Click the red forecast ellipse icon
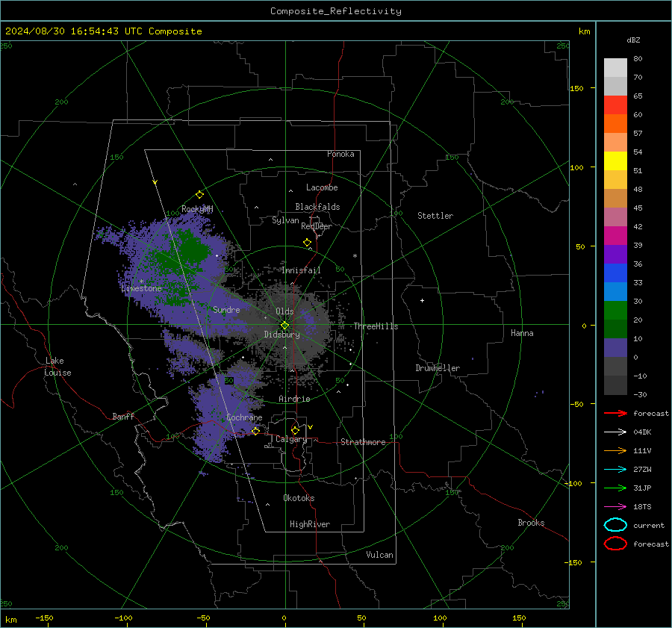 (615, 544)
